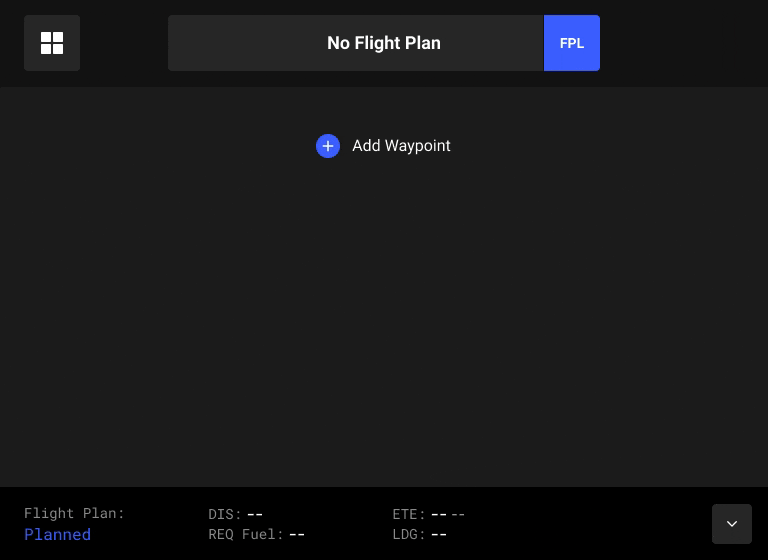
Task: Open the grid apps menu icon
Action: pos(52,43)
